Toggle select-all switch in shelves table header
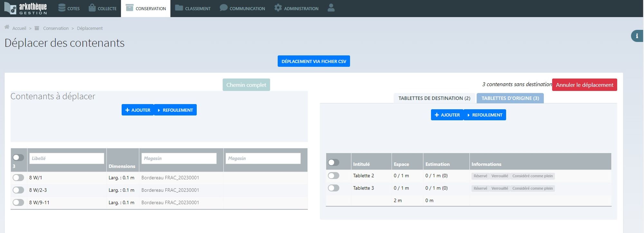The width and height of the screenshot is (644, 233). pyautogui.click(x=333, y=163)
